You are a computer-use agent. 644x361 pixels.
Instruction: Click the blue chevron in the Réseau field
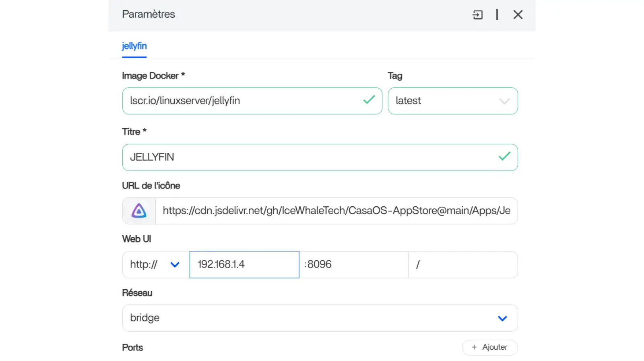point(502,318)
